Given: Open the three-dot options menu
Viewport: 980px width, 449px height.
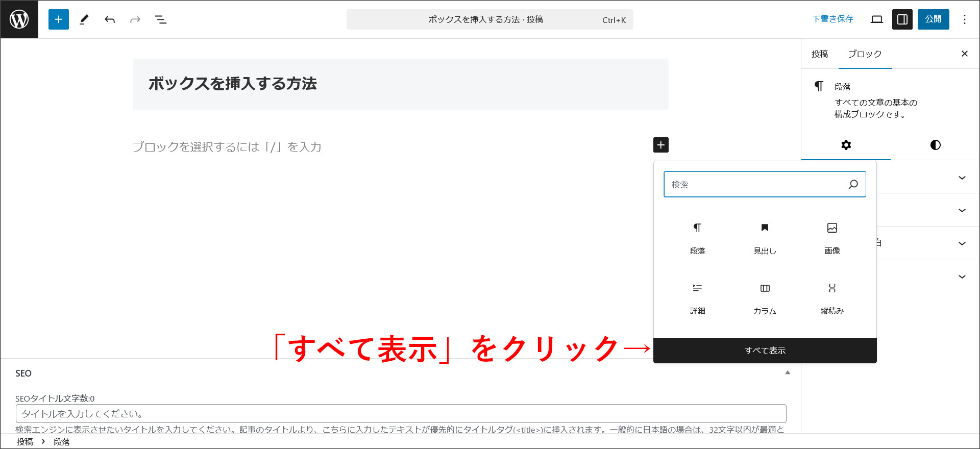Looking at the screenshot, I should point(964,19).
